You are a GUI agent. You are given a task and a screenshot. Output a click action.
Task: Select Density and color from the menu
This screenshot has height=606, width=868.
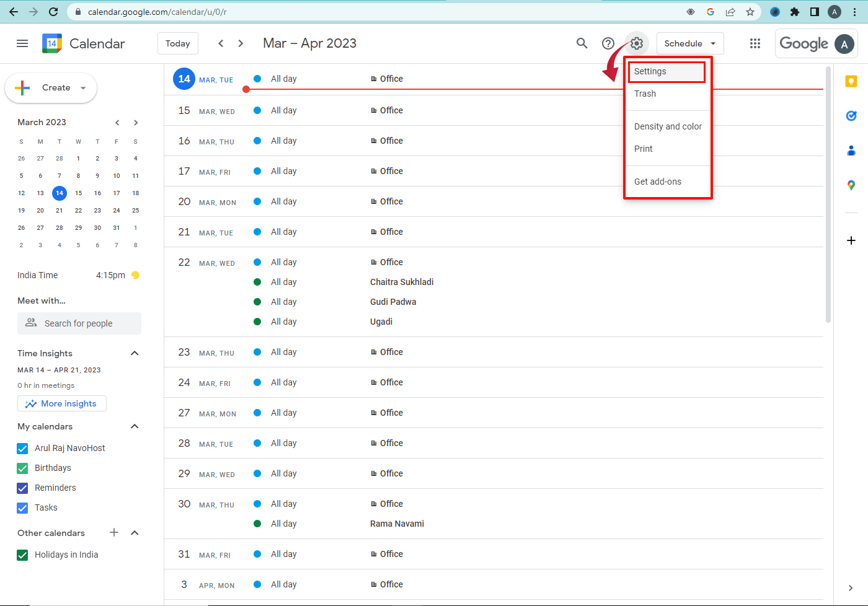(x=668, y=126)
